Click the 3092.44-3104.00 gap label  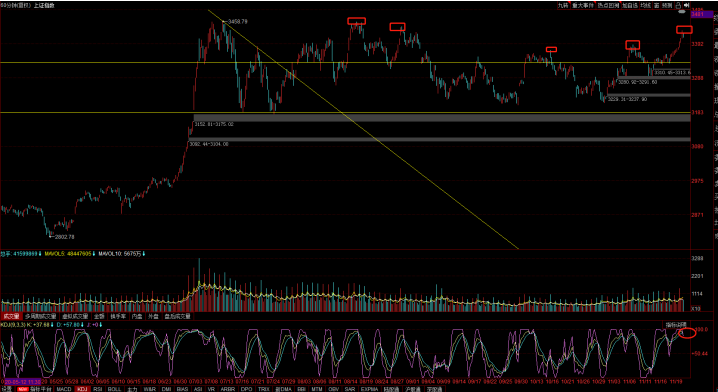(x=209, y=144)
